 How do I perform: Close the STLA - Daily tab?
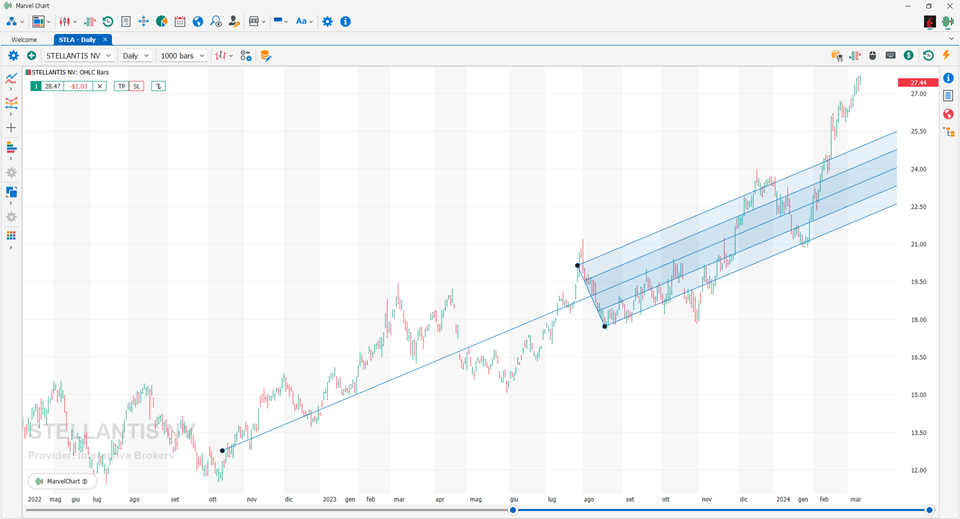105,39
